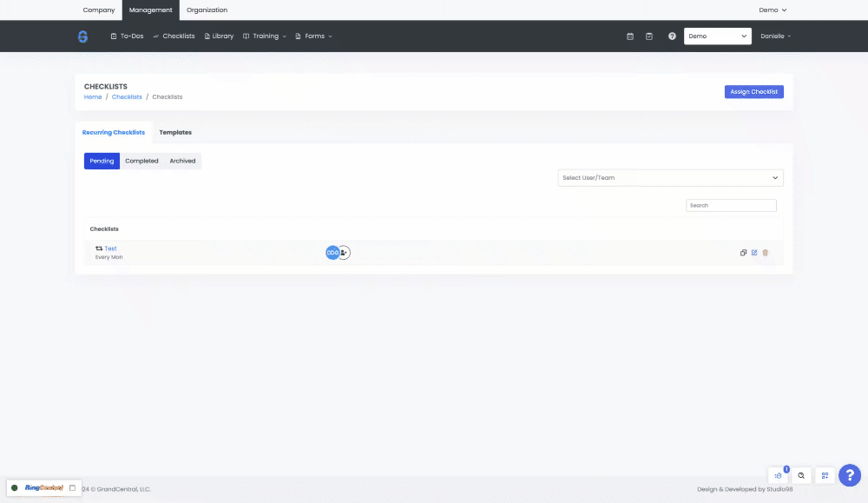Viewport: 868px width, 503px height.
Task: Switch filter to Completed
Action: tap(141, 161)
